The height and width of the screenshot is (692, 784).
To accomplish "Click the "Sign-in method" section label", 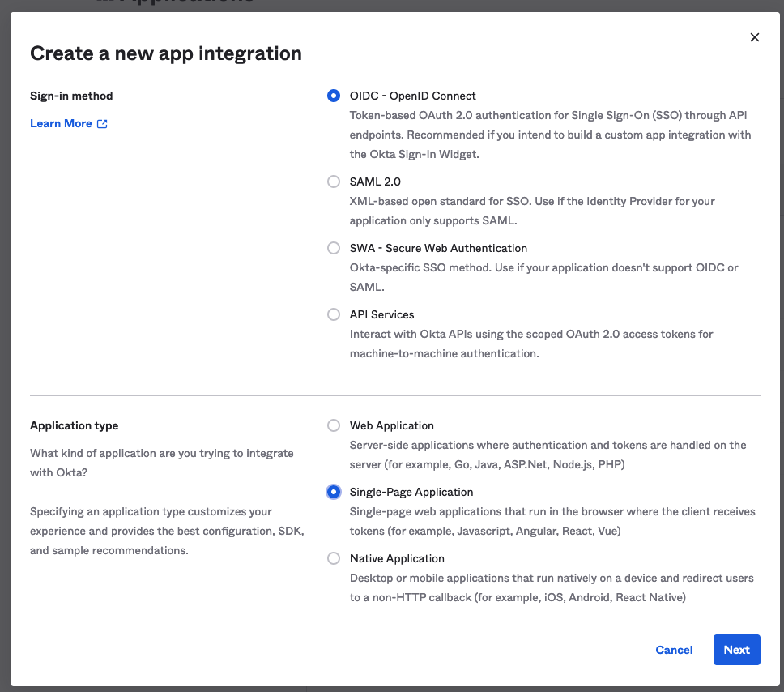I will tap(71, 96).
